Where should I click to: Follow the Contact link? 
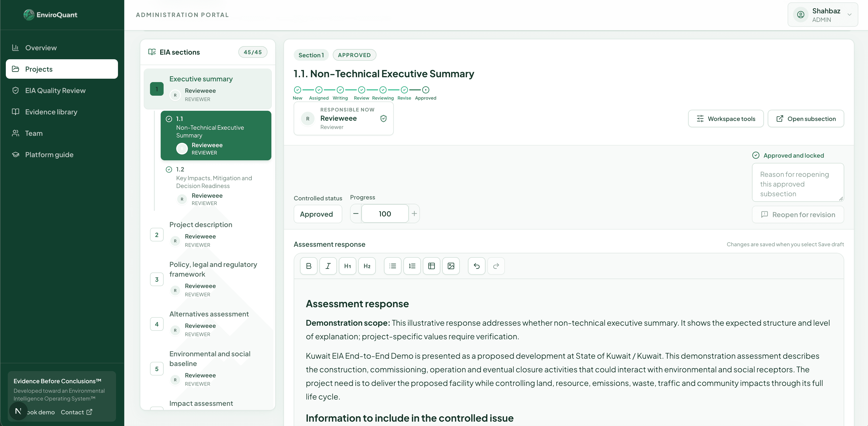tap(76, 412)
